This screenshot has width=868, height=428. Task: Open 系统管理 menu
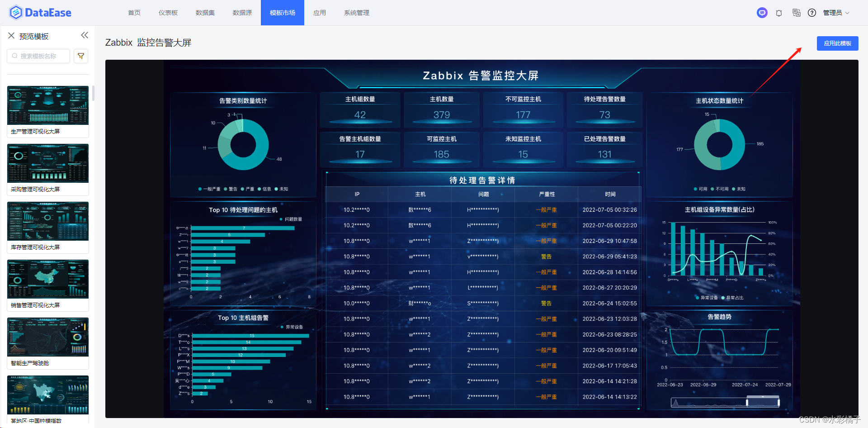coord(357,13)
